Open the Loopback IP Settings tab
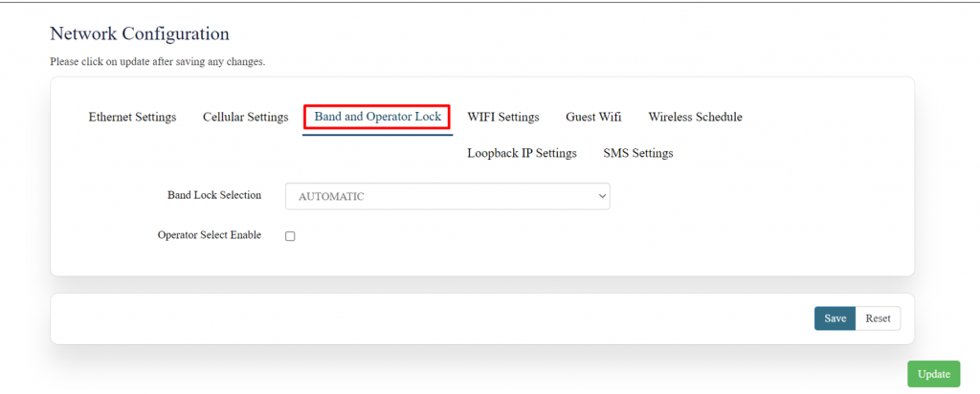This screenshot has height=394, width=980. click(x=522, y=153)
